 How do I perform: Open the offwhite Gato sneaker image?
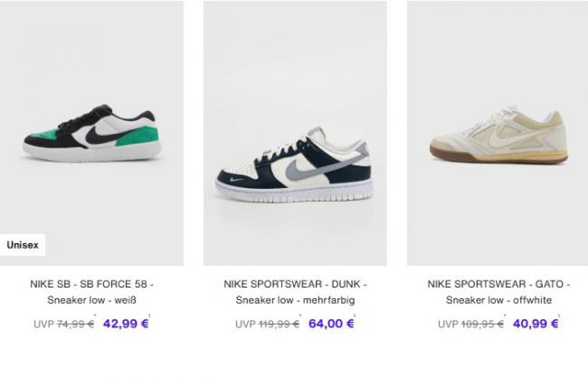pyautogui.click(x=498, y=133)
